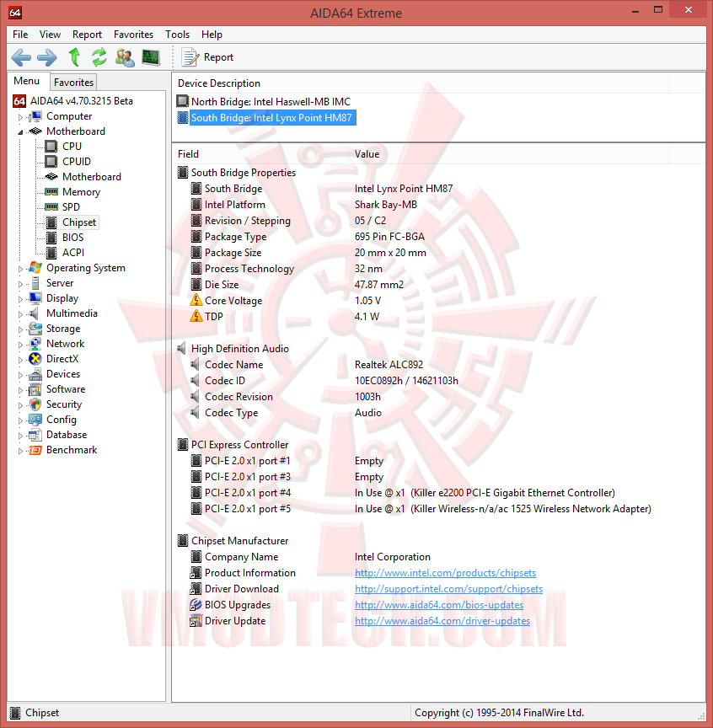Select the CPUID icon in tree
Viewport: 713px width, 728px height.
[51, 162]
